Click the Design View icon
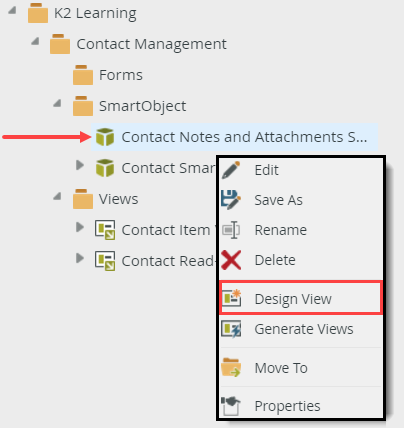This screenshot has width=404, height=428. point(231,298)
